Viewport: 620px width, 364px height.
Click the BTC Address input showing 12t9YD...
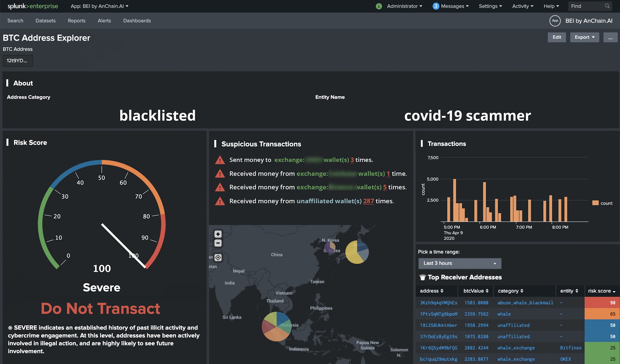[18, 61]
